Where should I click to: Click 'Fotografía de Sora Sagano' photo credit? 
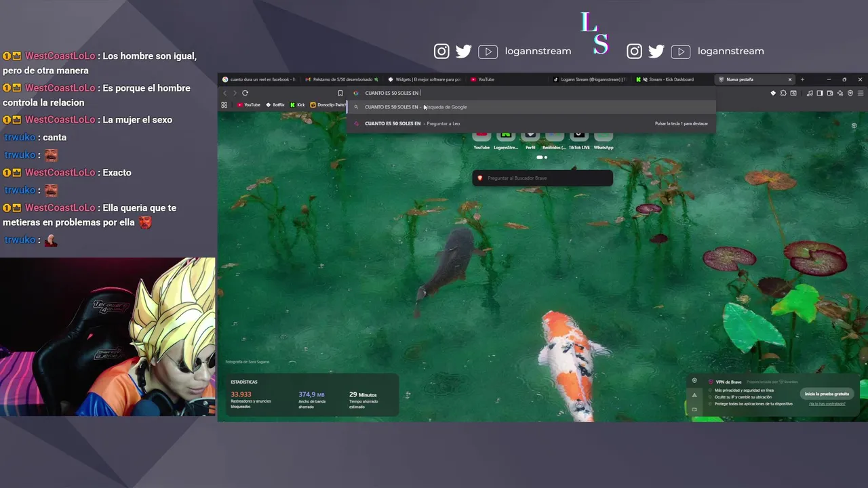(247, 362)
